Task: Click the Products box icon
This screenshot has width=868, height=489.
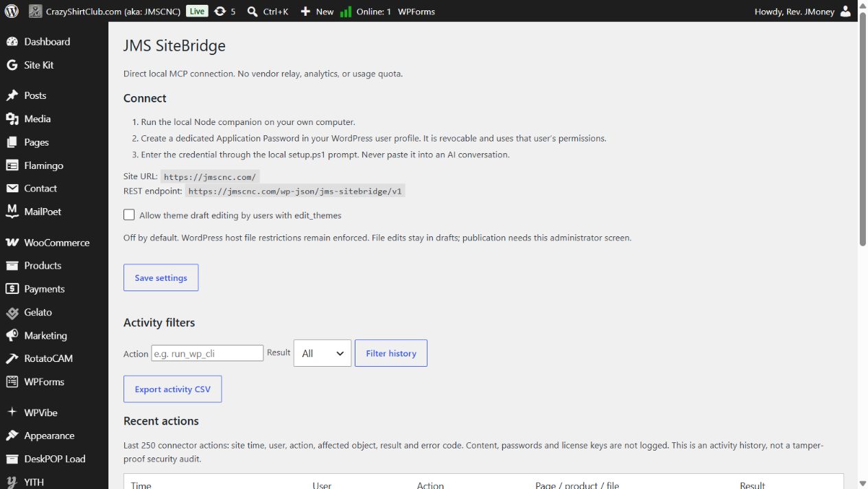Action: pyautogui.click(x=12, y=266)
